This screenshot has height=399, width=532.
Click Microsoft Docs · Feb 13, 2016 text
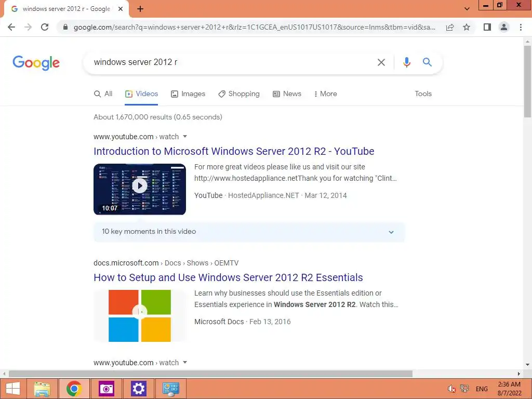coord(243,322)
